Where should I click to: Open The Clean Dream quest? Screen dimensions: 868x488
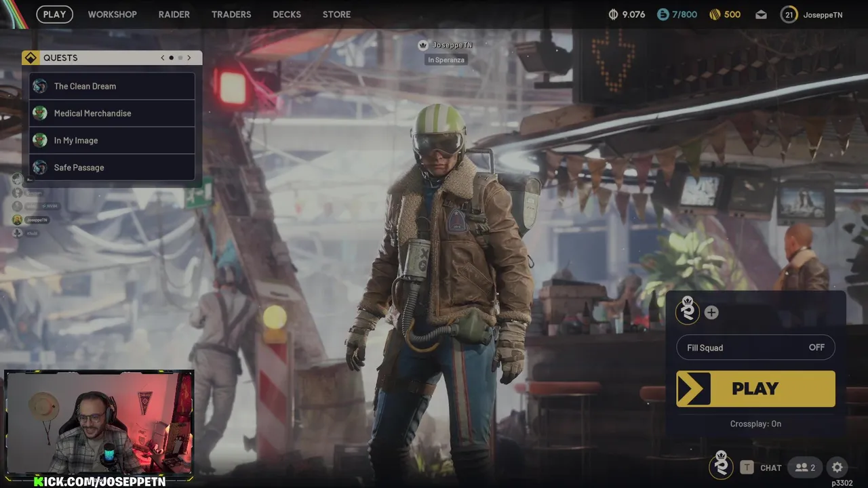pyautogui.click(x=112, y=86)
